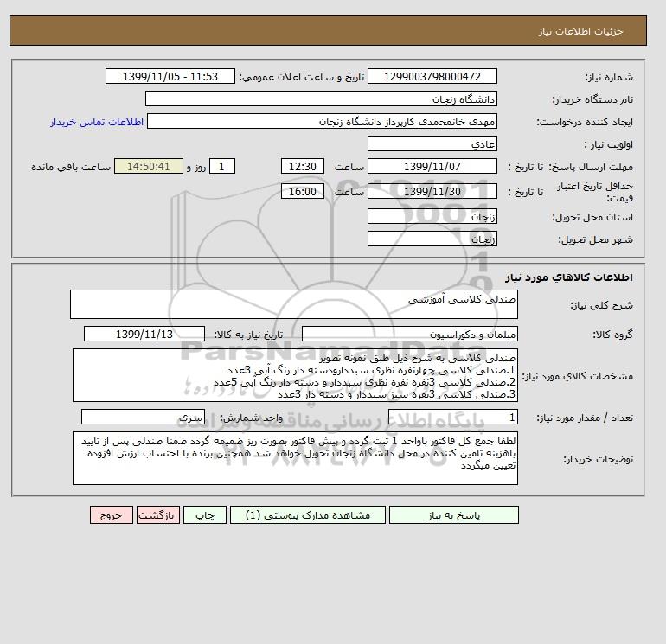Click the ساعت باقی مانده label

(x=71, y=167)
